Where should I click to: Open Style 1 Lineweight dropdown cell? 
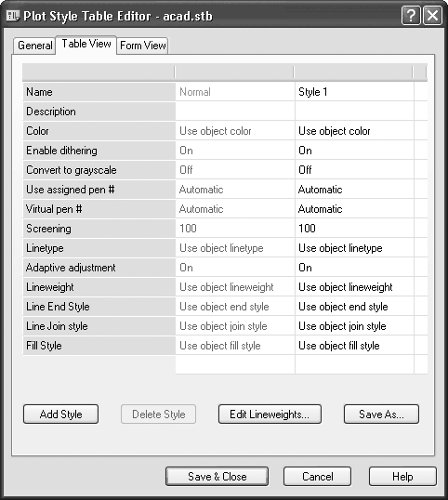pyautogui.click(x=354, y=286)
